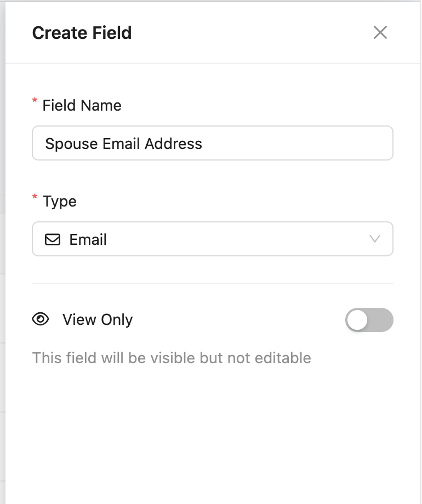Click the View Only label text
The width and height of the screenshot is (422, 504).
pyautogui.click(x=98, y=319)
